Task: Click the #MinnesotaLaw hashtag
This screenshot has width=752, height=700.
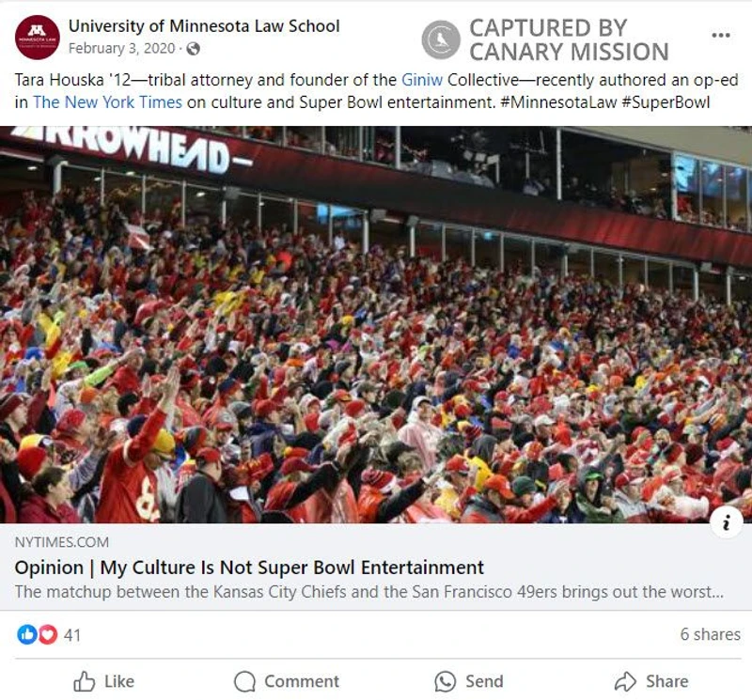Action: pyautogui.click(x=558, y=102)
